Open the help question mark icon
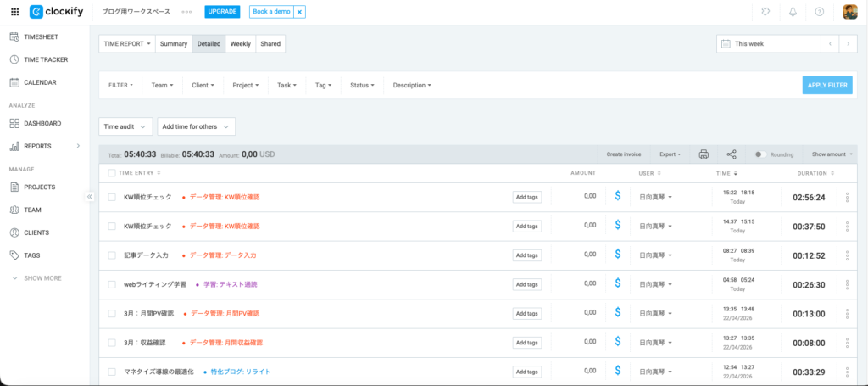This screenshot has width=868, height=386. 819,12
